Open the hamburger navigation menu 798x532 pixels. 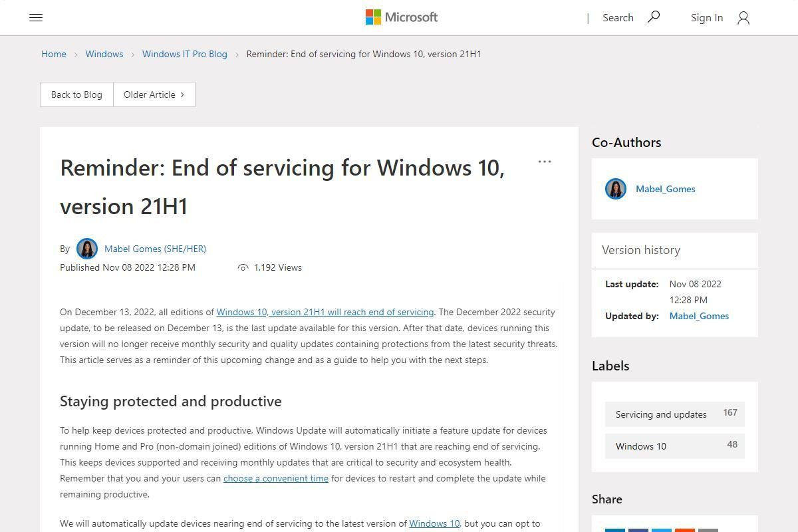(x=36, y=18)
